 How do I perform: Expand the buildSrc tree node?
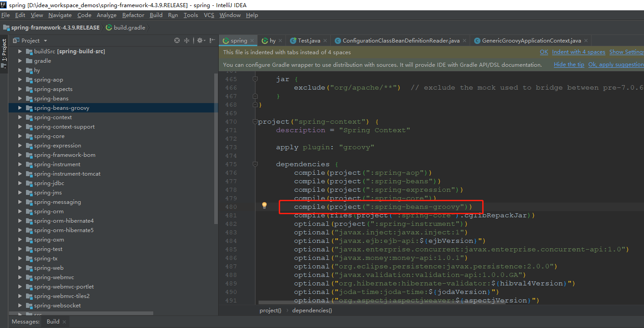(x=20, y=52)
